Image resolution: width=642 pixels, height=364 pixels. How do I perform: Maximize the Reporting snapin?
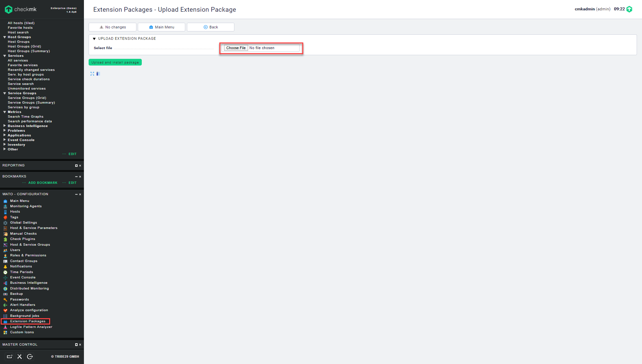[76, 166]
